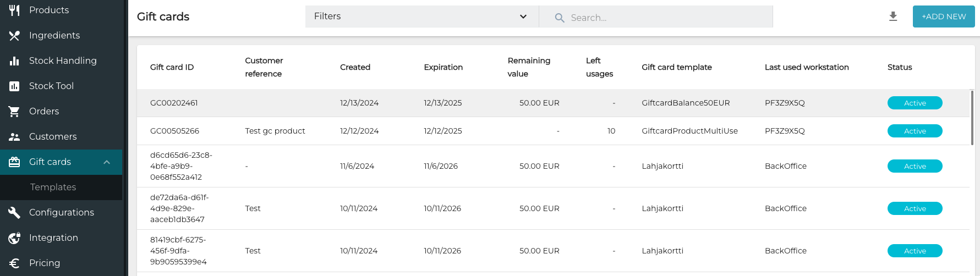The height and width of the screenshot is (276, 980).
Task: Click the Integration globe icon
Action: coord(14,238)
